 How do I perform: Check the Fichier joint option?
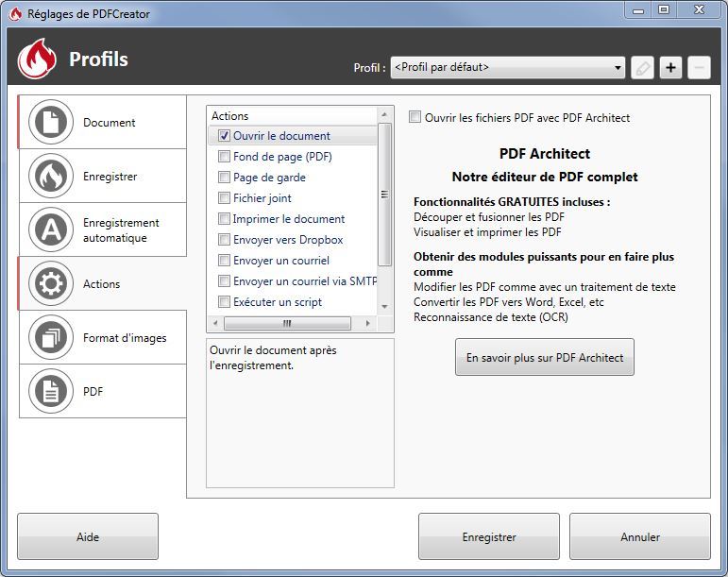[x=224, y=197]
